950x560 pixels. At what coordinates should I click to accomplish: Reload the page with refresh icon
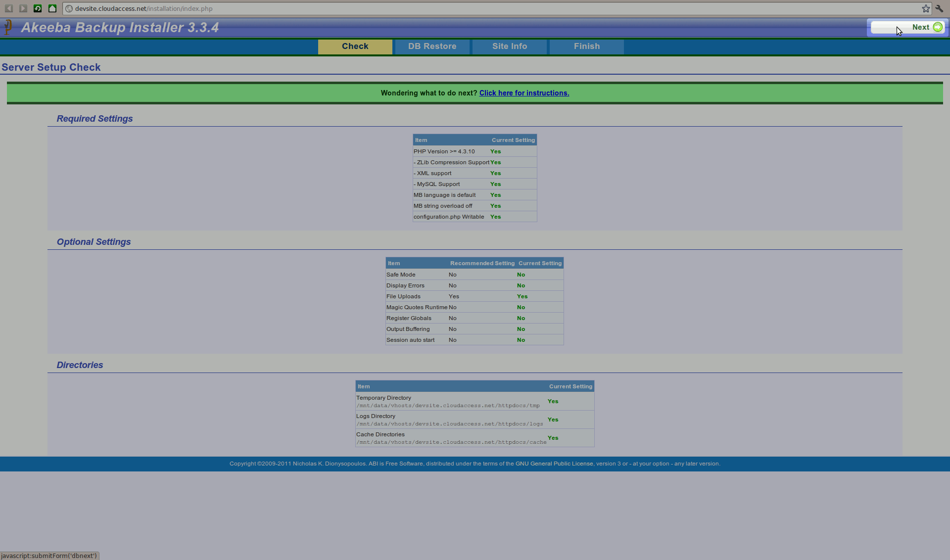[x=38, y=8]
